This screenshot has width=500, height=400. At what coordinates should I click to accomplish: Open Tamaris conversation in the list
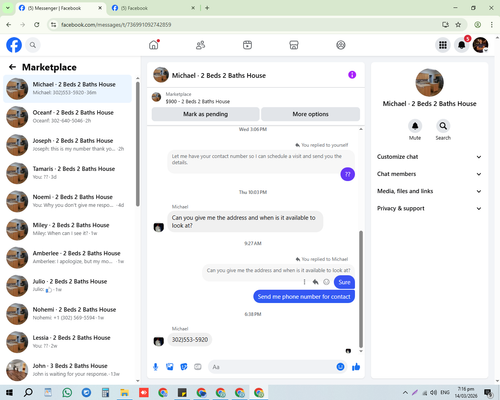click(68, 173)
